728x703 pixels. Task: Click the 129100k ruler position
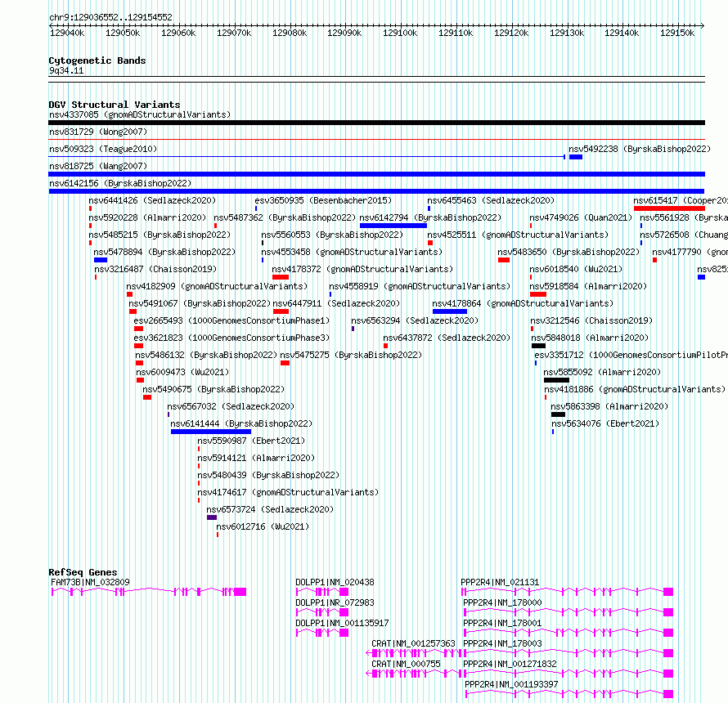(x=400, y=33)
